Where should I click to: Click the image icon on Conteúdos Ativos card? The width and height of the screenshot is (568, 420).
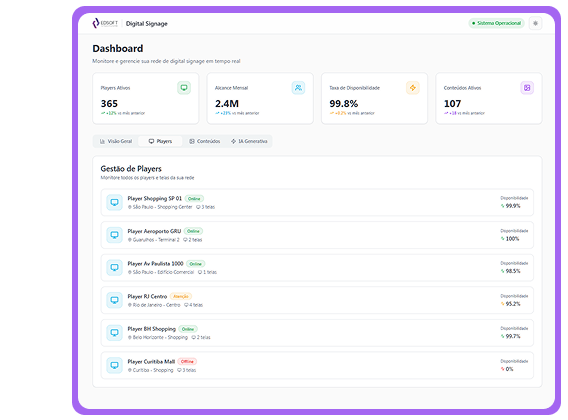(x=527, y=88)
